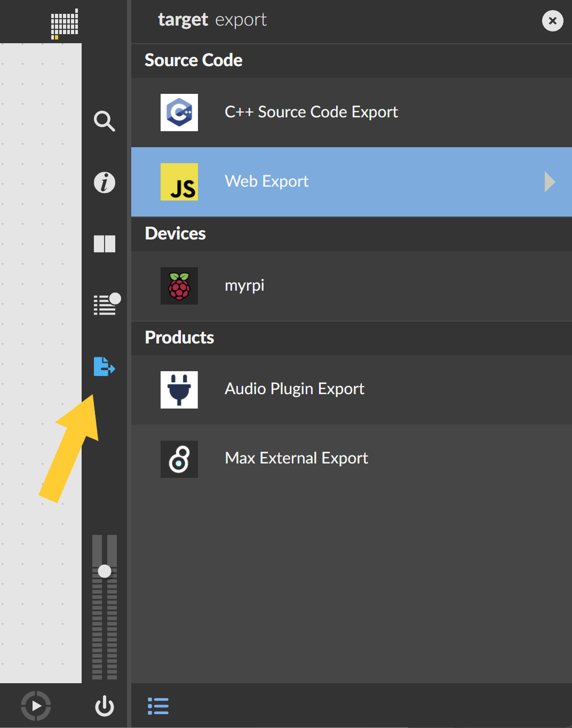Open the info inspector icon
This screenshot has height=728, width=572.
[104, 182]
